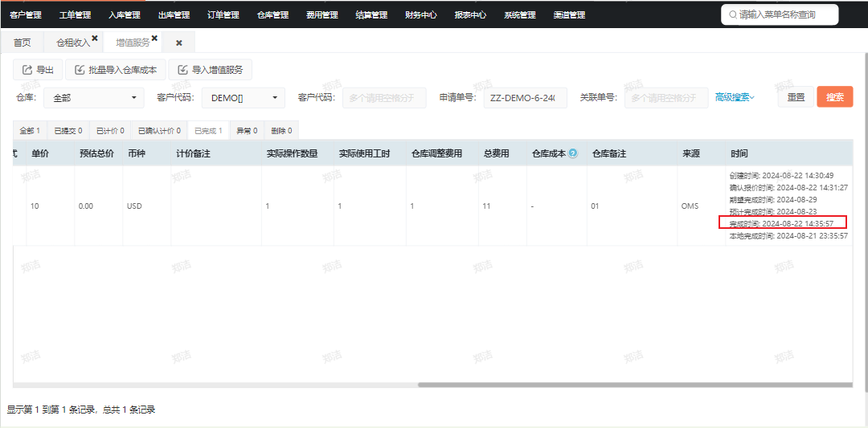The height and width of the screenshot is (428, 868).
Task: Open the 客户管理 menu
Action: point(26,15)
